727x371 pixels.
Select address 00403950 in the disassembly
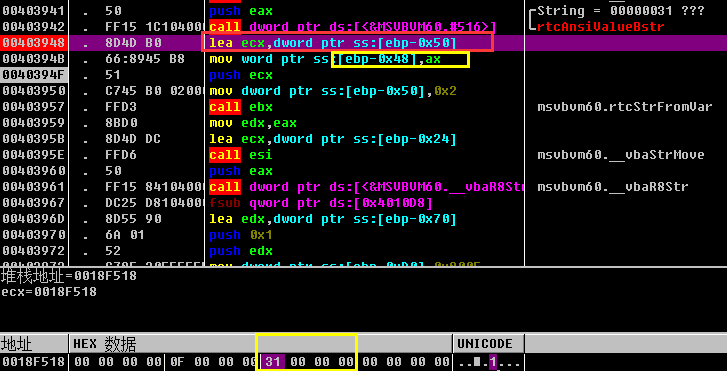point(33,91)
